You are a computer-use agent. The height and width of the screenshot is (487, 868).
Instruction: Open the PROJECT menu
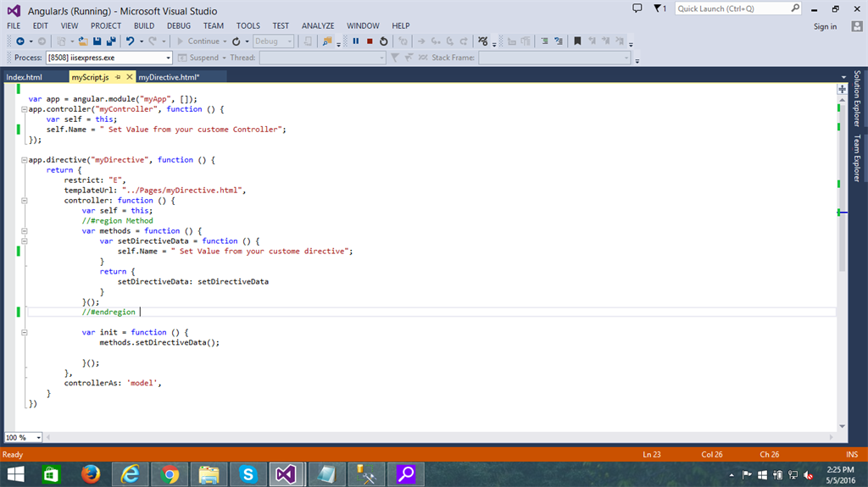(106, 26)
